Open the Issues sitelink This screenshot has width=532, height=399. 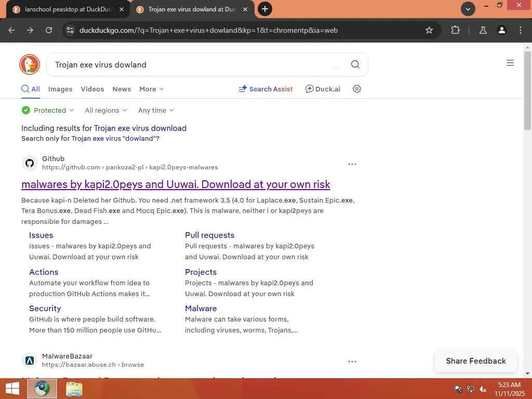coord(41,235)
